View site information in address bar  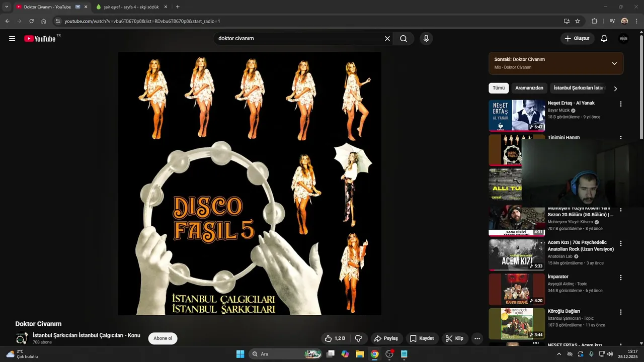58,21
